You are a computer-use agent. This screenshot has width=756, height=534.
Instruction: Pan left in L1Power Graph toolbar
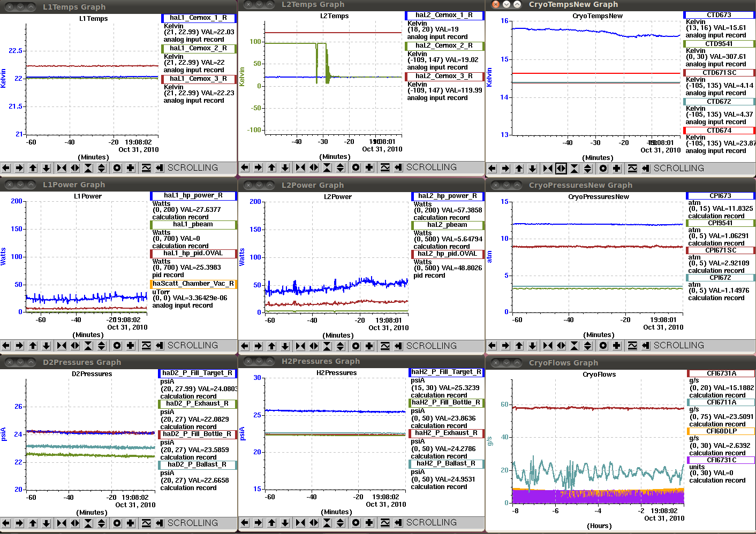[x=6, y=346]
